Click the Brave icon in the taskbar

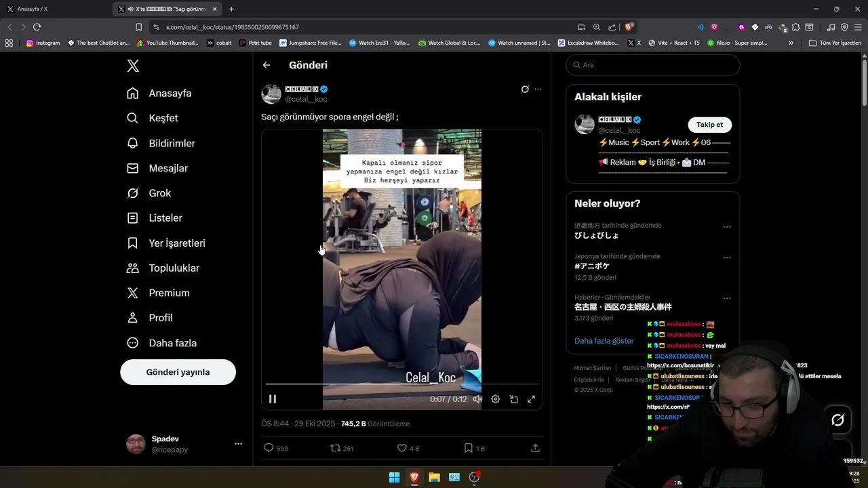[x=414, y=477]
